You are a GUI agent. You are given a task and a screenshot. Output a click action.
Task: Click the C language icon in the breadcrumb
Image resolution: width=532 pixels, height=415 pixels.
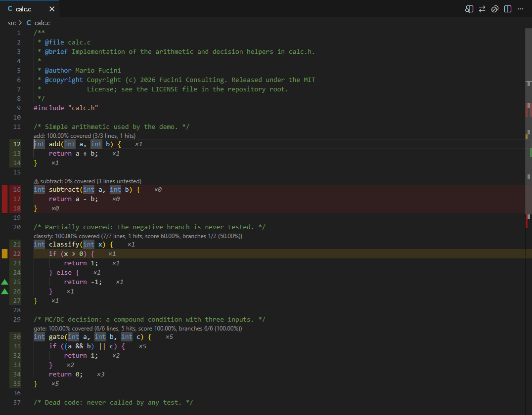click(x=29, y=23)
